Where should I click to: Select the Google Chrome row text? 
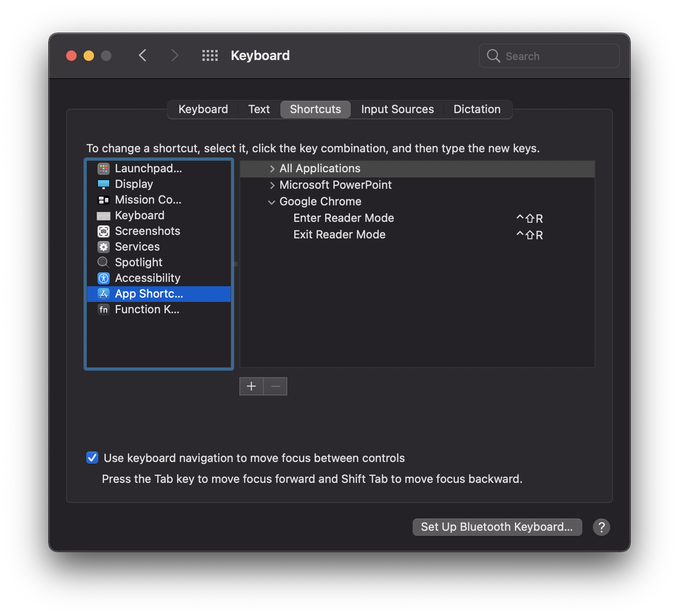pos(320,201)
